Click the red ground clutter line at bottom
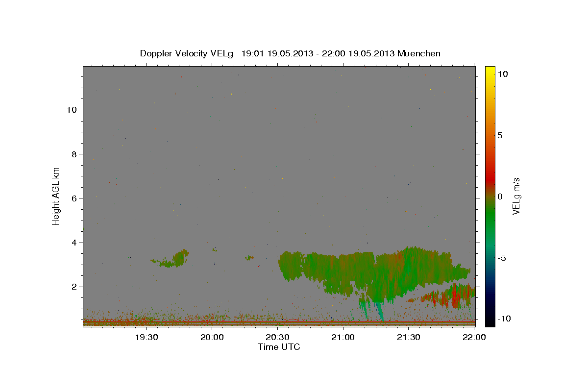Screen dimensions: 588x392 (279, 321)
